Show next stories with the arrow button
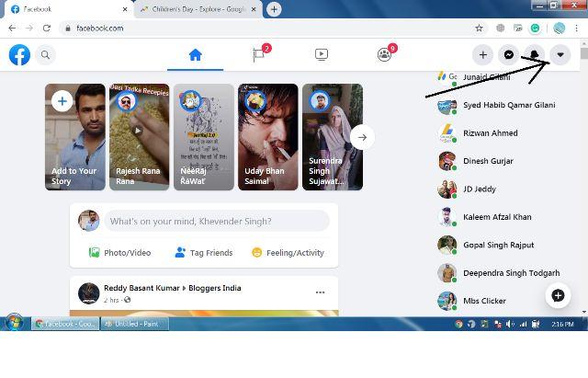 point(362,137)
